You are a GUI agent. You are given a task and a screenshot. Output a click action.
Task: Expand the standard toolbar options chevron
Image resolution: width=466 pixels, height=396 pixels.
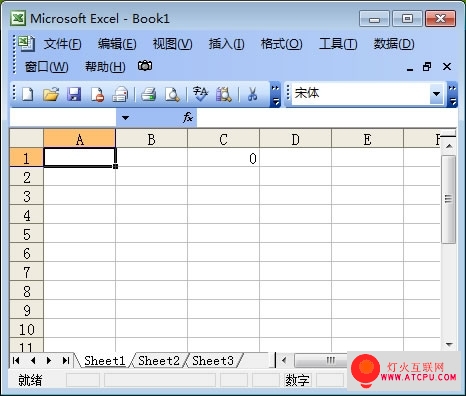(275, 94)
